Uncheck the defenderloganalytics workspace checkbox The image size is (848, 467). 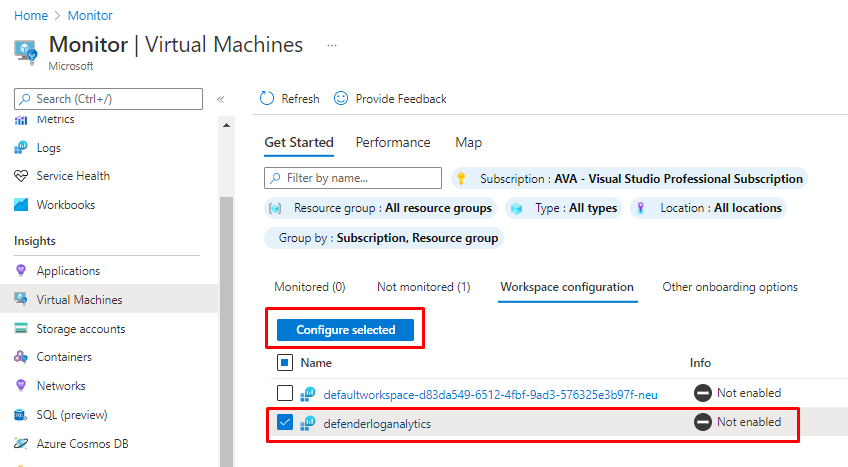[284, 423]
